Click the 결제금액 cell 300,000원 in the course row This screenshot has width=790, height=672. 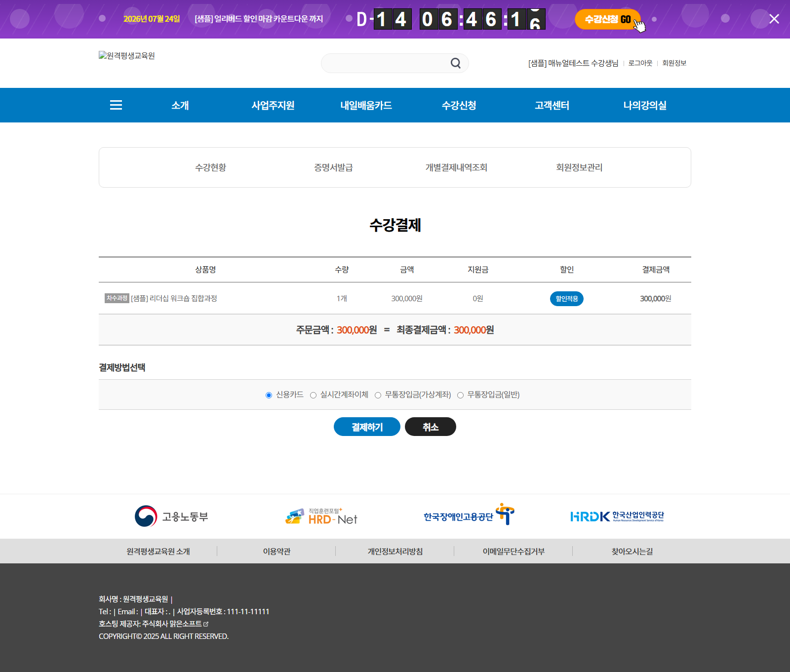(x=656, y=299)
